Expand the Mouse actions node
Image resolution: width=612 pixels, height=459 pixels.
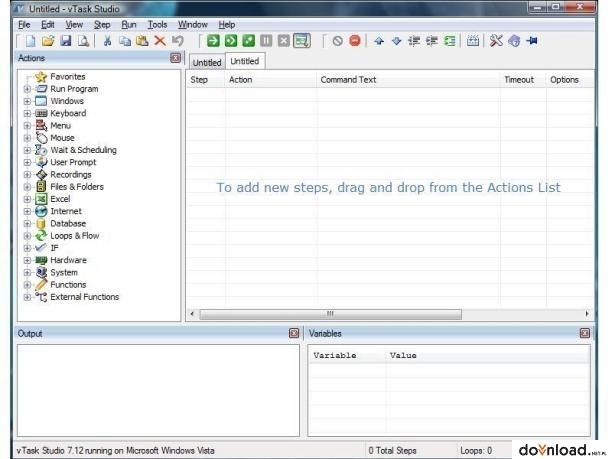click(x=27, y=138)
